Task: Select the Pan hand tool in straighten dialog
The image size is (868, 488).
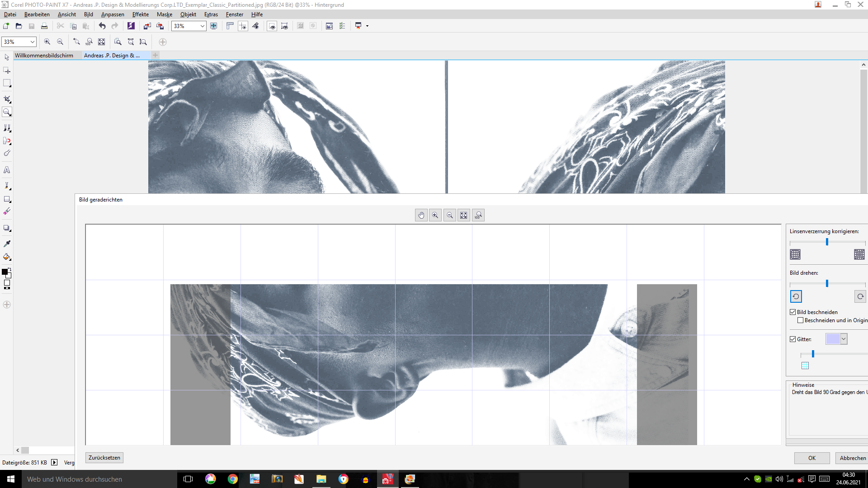Action: (421, 216)
